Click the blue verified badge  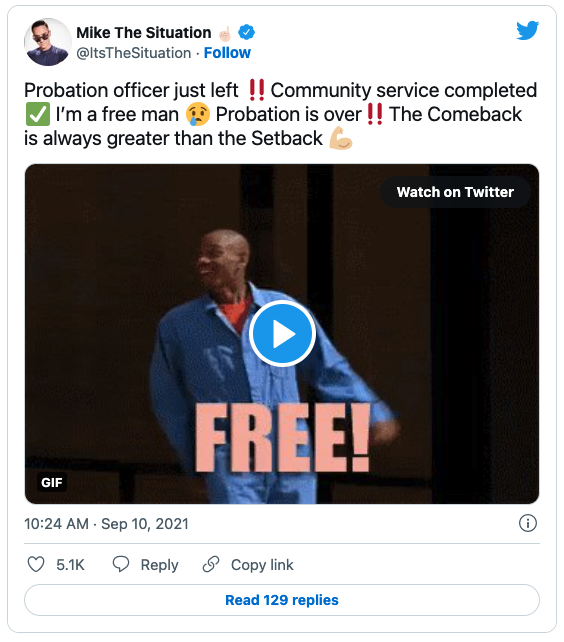point(247,32)
